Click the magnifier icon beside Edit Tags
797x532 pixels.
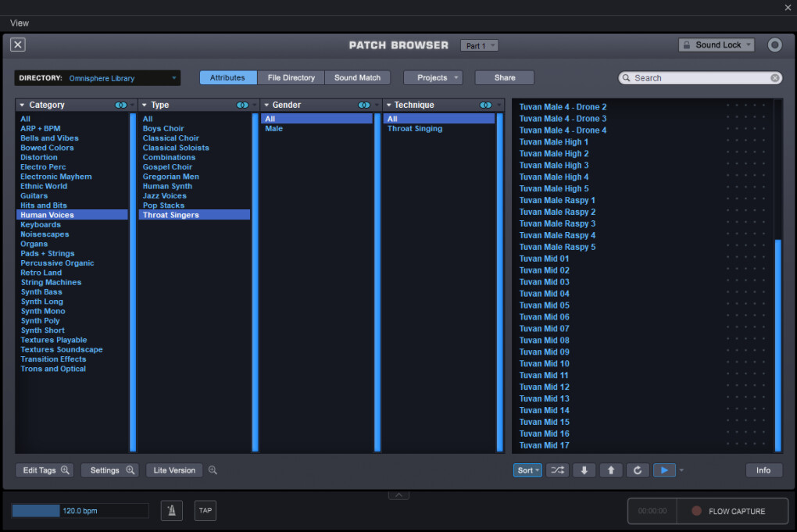tap(65, 470)
